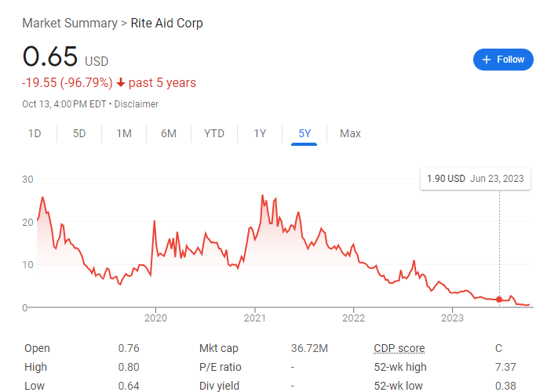The width and height of the screenshot is (547, 392).
Task: Switch to the 1M chart range
Action: coord(124,133)
